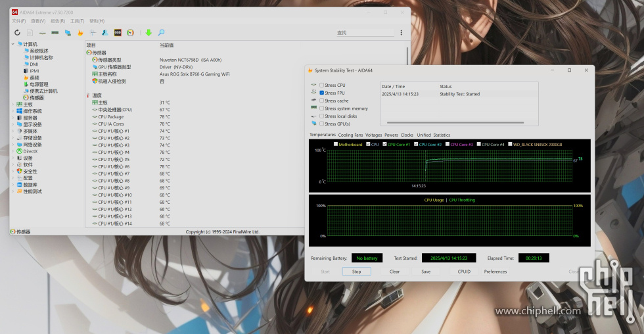Open the SensorPanel gauge toolbar icon
This screenshot has height=334, width=644.
[130, 32]
